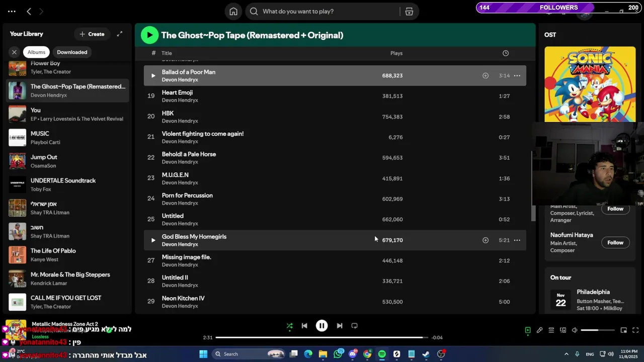This screenshot has height=362, width=644.
Task: Open the Devon Hendryx artist link under Untitled II
Action: tap(180, 285)
